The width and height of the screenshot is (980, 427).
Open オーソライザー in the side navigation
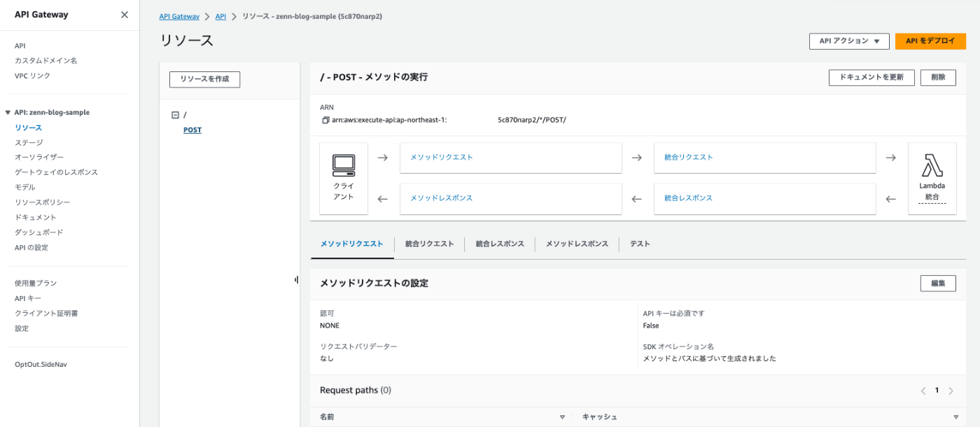click(x=39, y=157)
